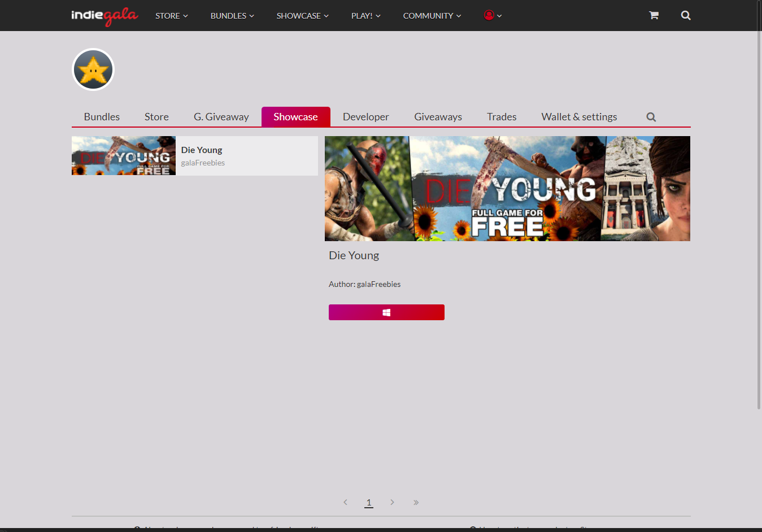
Task: Expand the BUNDLES dropdown menu
Action: 232,16
